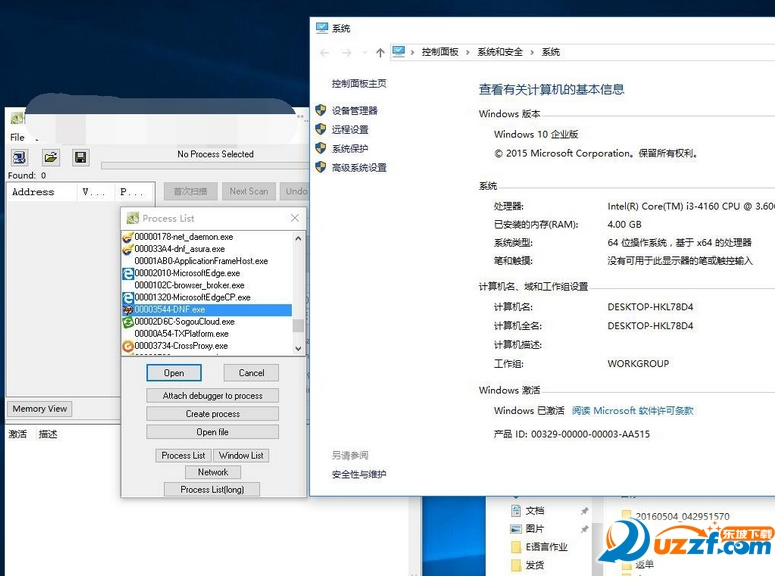
Task: Click the open process computer icon
Action: tap(19, 158)
